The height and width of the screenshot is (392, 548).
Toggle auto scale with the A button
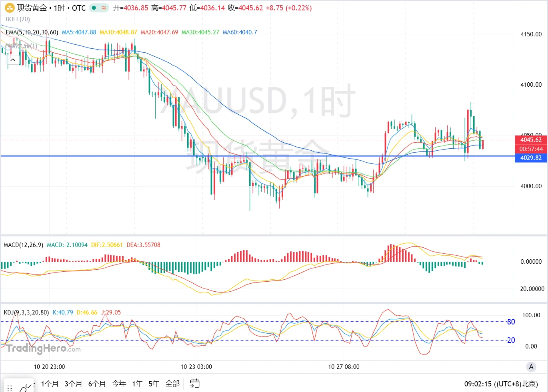pos(531,366)
